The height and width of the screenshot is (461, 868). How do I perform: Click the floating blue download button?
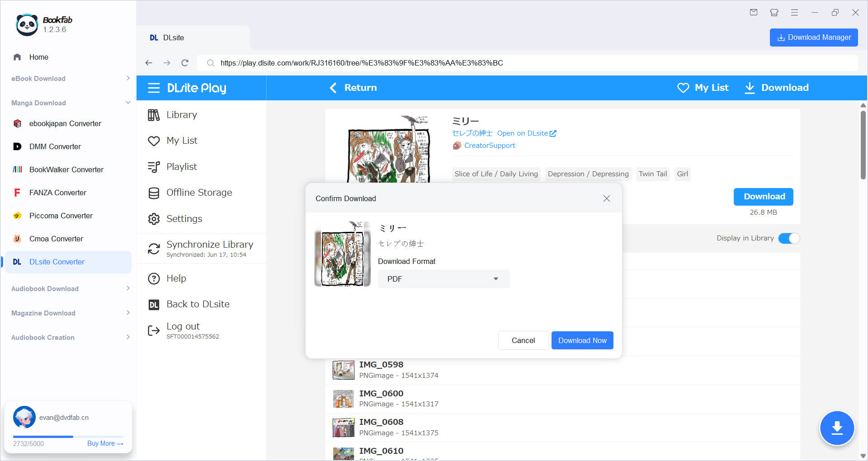point(837,428)
